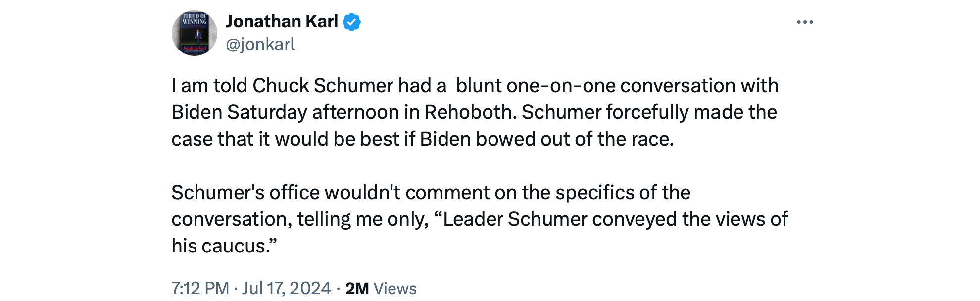Open the three-dot more options menu
The image size is (980, 301).
coord(805,22)
